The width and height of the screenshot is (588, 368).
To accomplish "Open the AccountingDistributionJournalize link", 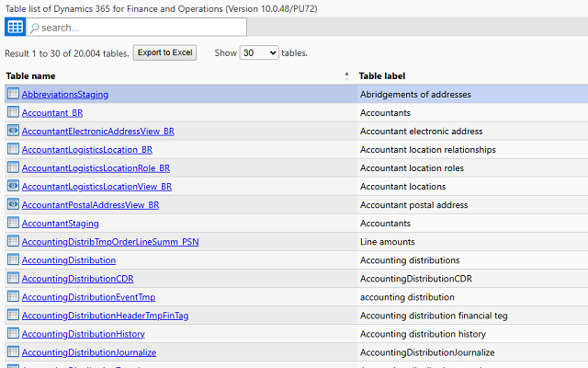I will click(89, 352).
